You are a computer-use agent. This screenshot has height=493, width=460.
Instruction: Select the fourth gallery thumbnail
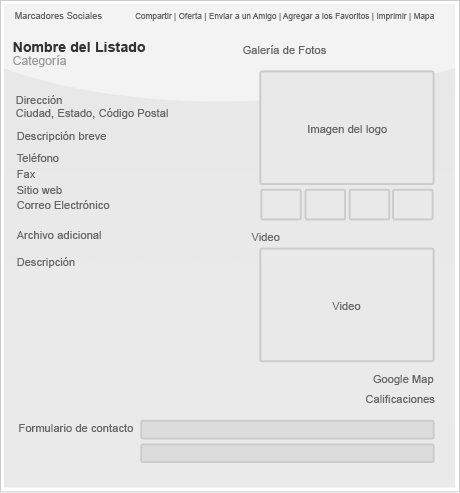[x=413, y=205]
